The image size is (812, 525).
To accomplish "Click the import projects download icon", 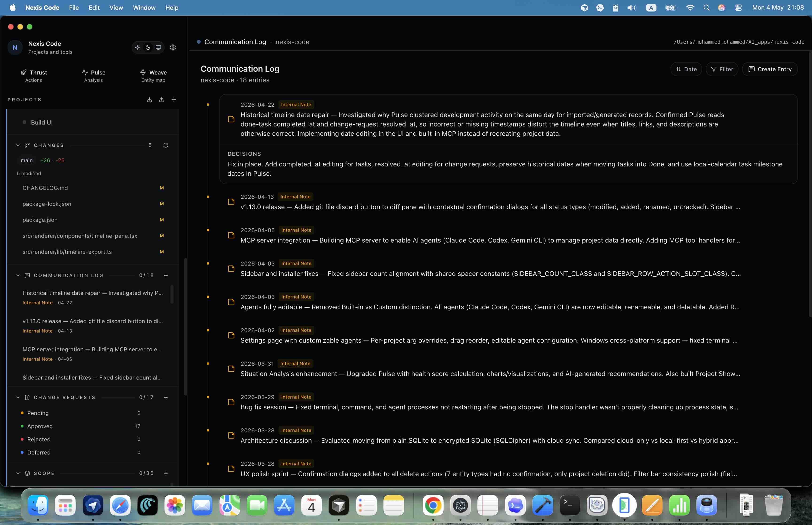I will 149,100.
